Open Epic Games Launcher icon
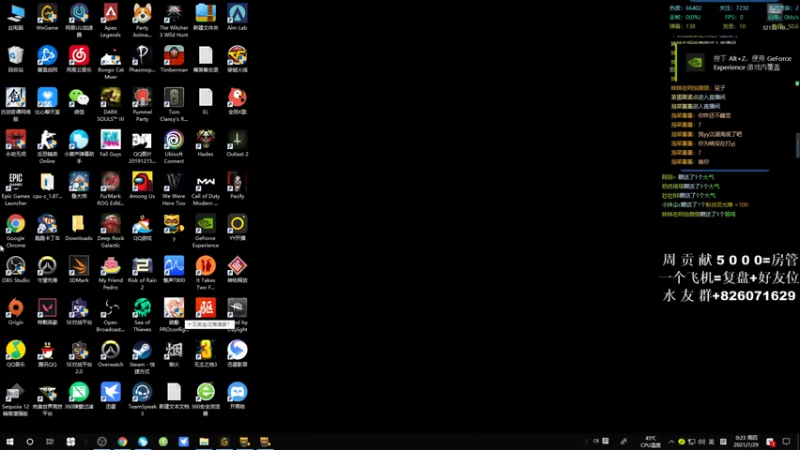The height and width of the screenshot is (450, 800). click(15, 189)
